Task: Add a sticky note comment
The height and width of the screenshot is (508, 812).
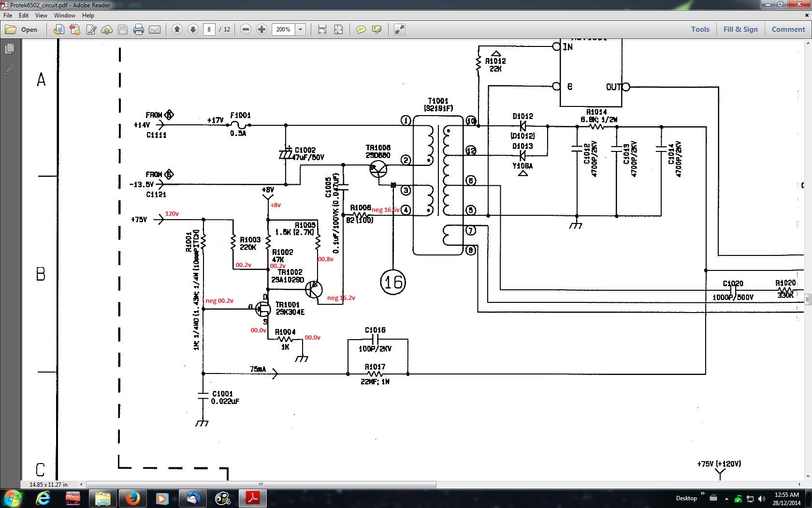Action: tap(361, 30)
